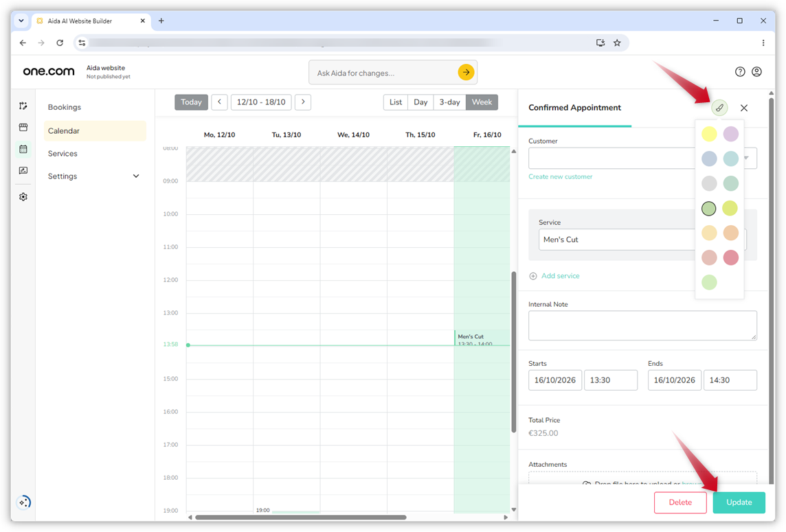Open the bookings calendar sidebar icon
The width and height of the screenshot is (786, 532).
point(23,149)
